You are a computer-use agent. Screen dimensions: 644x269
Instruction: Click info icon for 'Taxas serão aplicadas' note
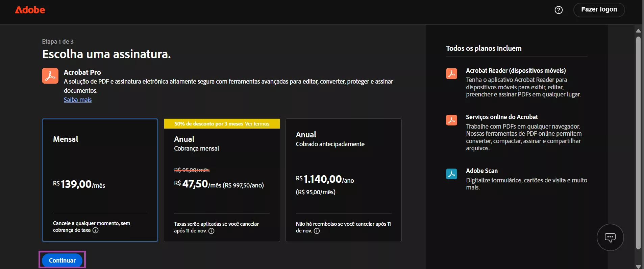coord(212,231)
